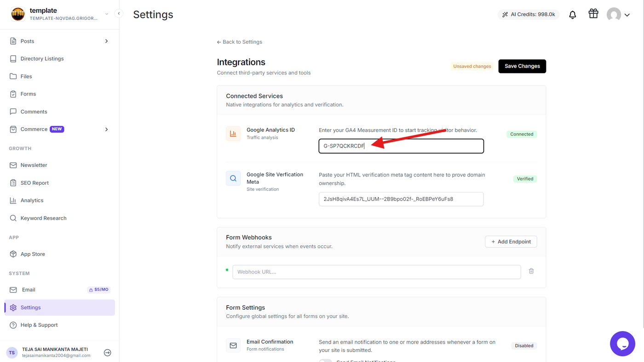
Task: Click the Google Analytics chart icon
Action: (x=233, y=134)
